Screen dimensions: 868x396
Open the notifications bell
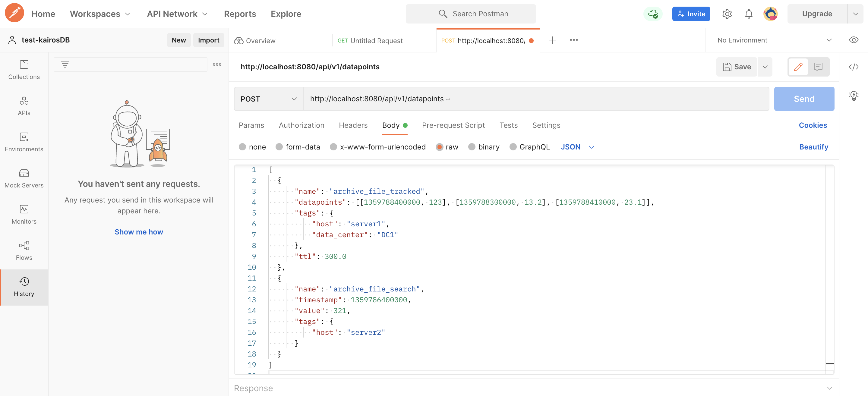[x=748, y=14]
